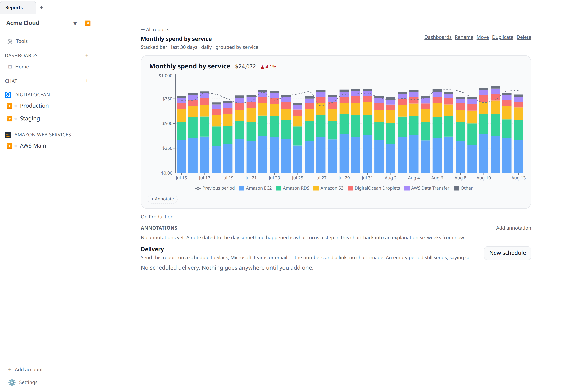
Task: Click the + Annotate button
Action: tap(163, 199)
